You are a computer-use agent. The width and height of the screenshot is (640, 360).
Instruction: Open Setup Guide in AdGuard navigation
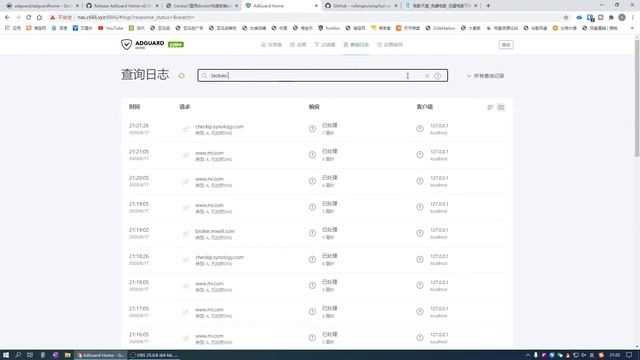pos(390,44)
